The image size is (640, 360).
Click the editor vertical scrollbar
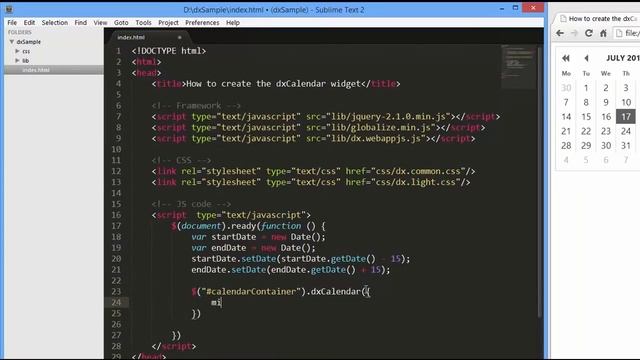540,182
